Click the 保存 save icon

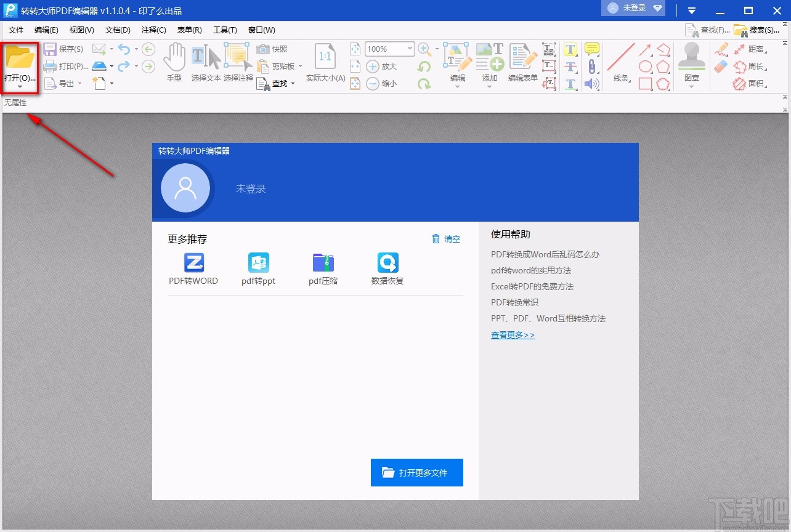pos(49,49)
